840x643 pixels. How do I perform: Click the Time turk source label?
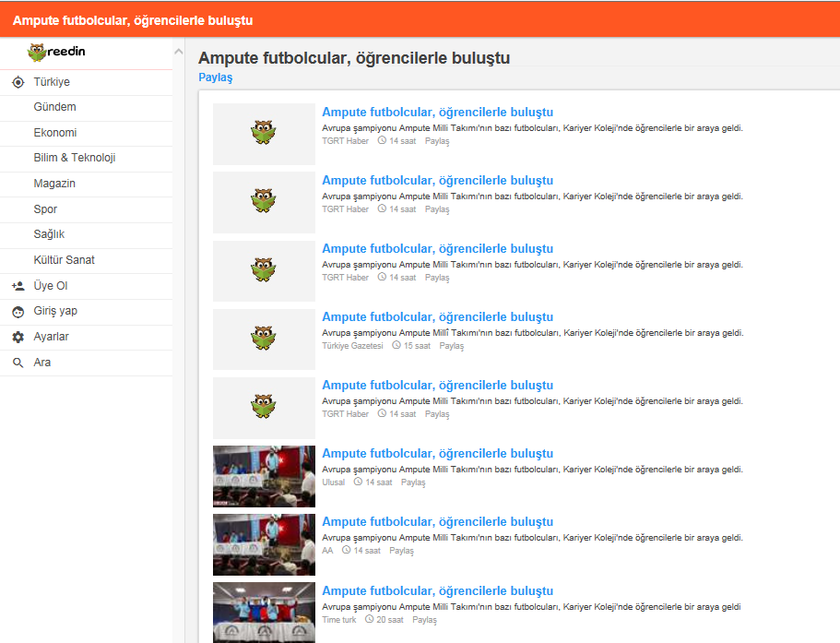point(339,620)
